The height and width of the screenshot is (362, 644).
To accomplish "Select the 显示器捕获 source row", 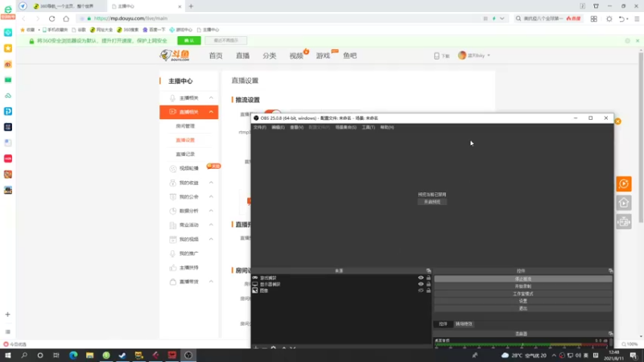I will coord(341,284).
